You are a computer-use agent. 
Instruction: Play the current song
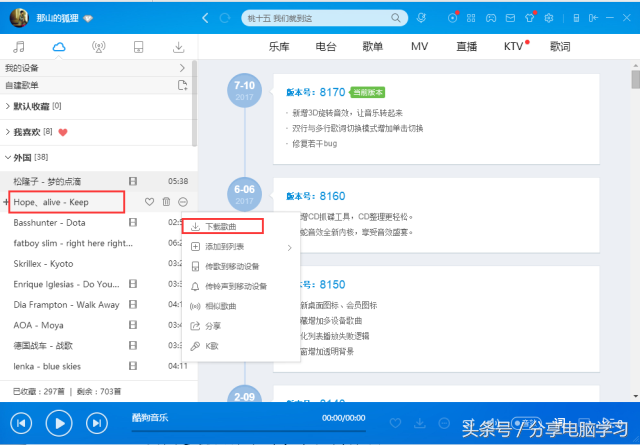[x=59, y=423]
